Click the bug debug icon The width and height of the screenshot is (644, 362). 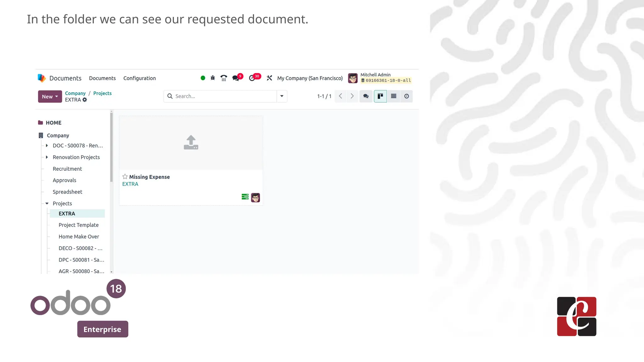pyautogui.click(x=213, y=78)
